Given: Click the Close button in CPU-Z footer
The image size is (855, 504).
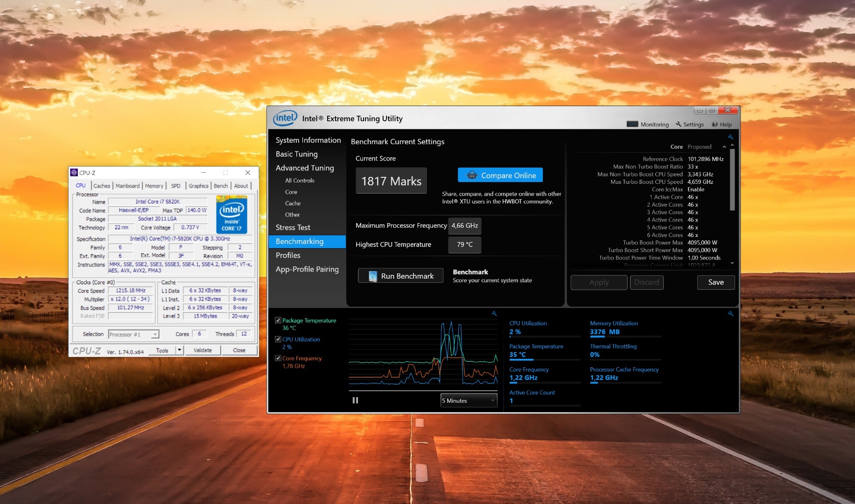Looking at the screenshot, I should 239,350.
